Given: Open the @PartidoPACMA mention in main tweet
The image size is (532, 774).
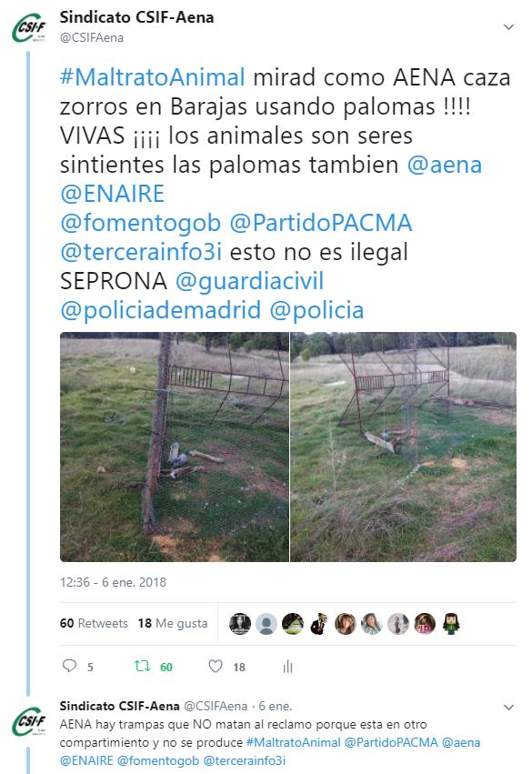Looking at the screenshot, I should 321,223.
